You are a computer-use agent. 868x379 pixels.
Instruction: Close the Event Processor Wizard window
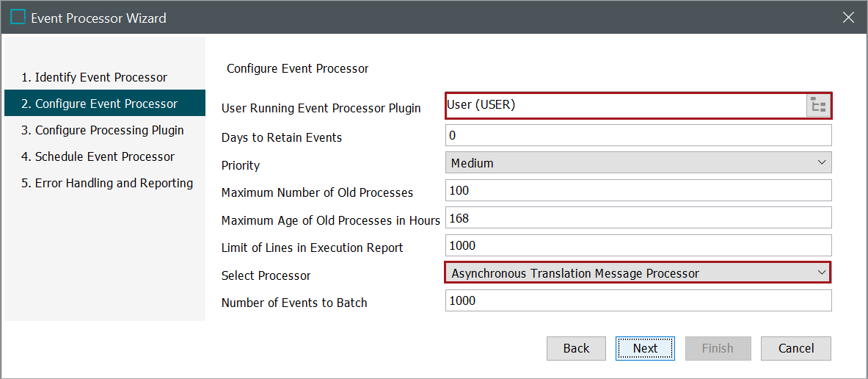848,17
